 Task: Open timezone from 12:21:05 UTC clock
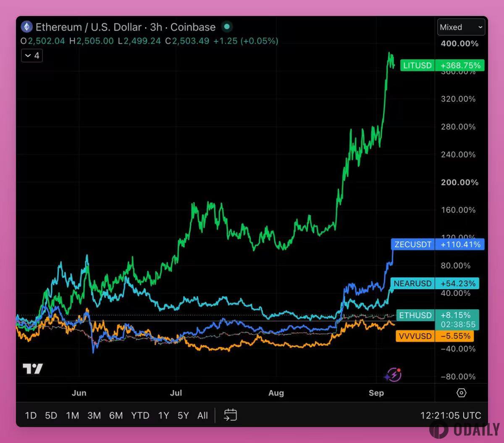tap(451, 416)
